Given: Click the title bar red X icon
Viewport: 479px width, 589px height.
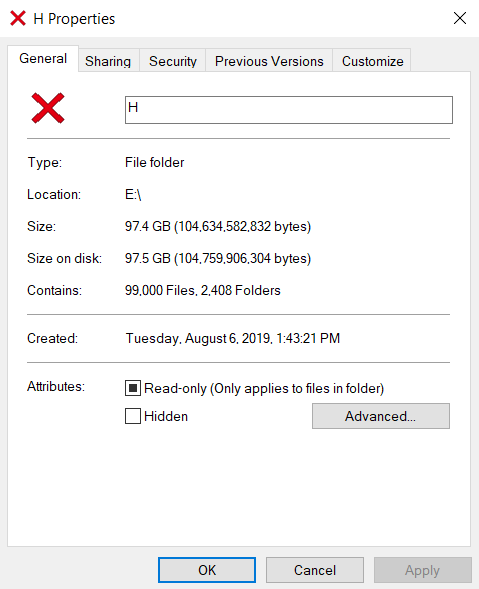Looking at the screenshot, I should coord(18,18).
